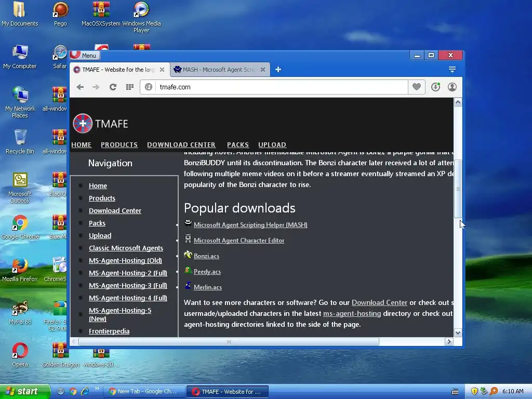Follow the inline Download Center paragraph link

tap(379, 303)
